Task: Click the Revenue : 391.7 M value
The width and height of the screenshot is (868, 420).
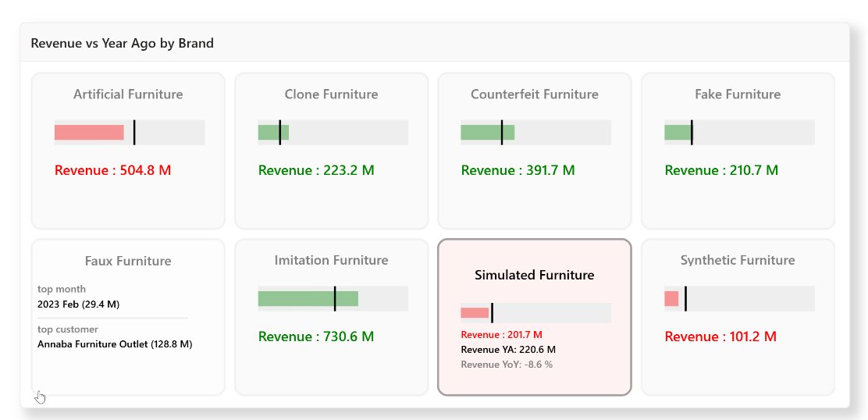Action: coord(518,170)
